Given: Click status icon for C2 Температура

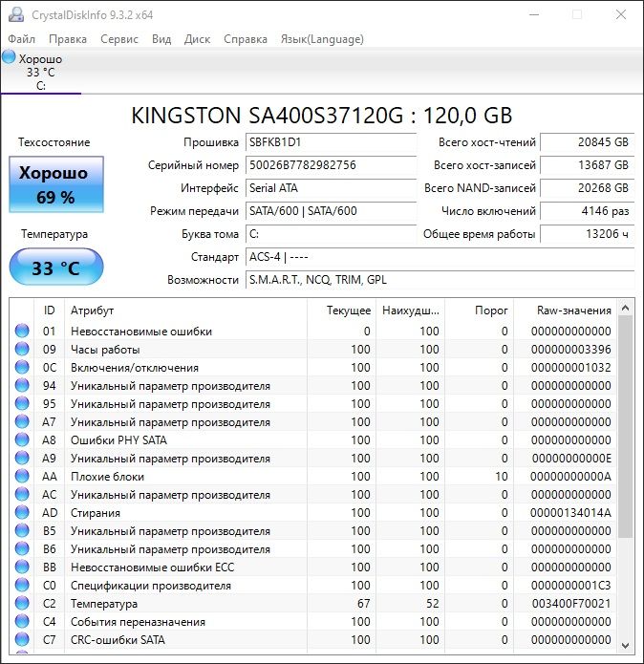Looking at the screenshot, I should tap(22, 604).
